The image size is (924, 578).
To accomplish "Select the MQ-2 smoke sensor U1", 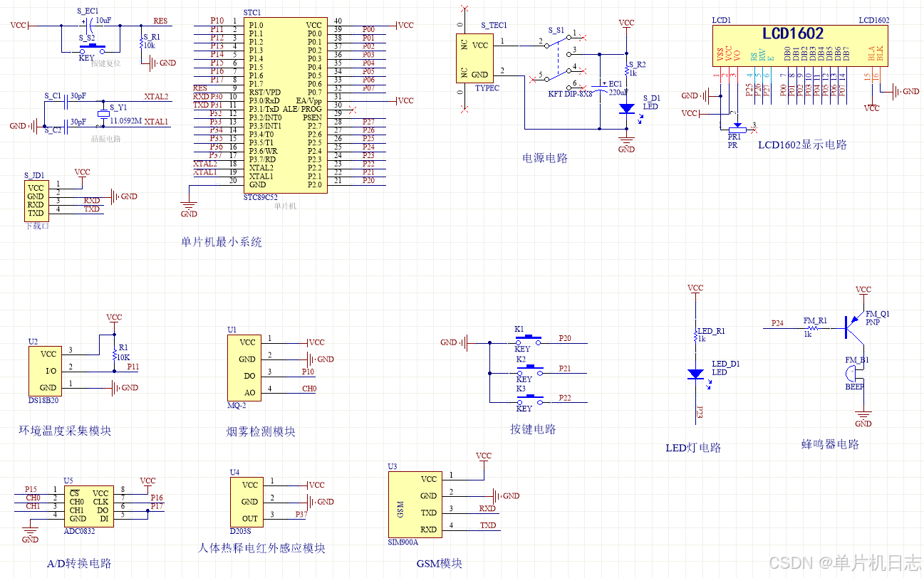I will tap(244, 367).
